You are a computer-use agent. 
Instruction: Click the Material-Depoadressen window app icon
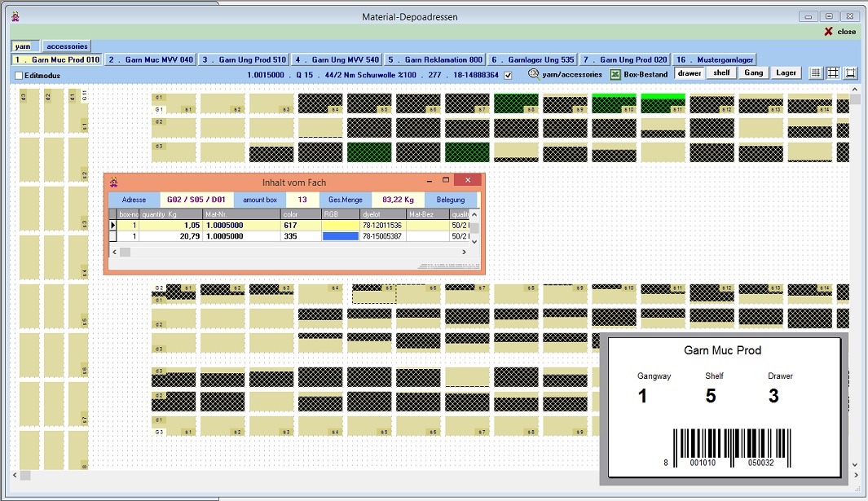pos(15,16)
